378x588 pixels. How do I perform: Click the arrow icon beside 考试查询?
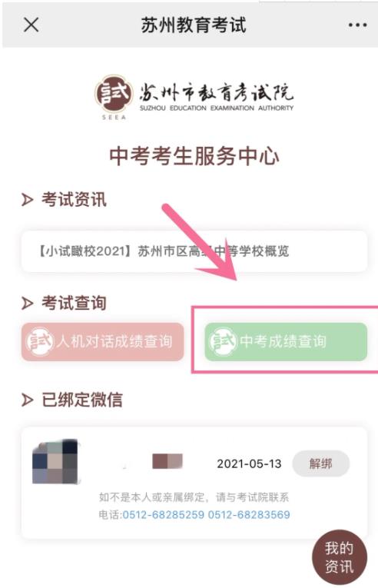click(x=27, y=303)
